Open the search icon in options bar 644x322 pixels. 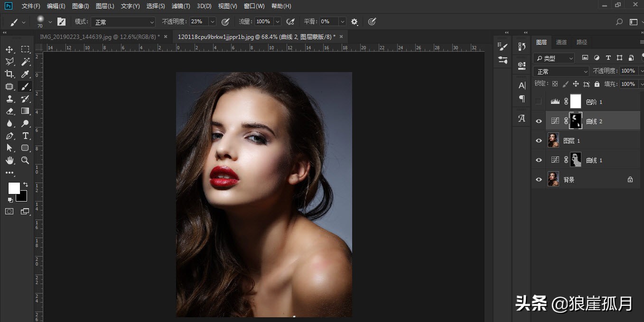[x=619, y=22]
